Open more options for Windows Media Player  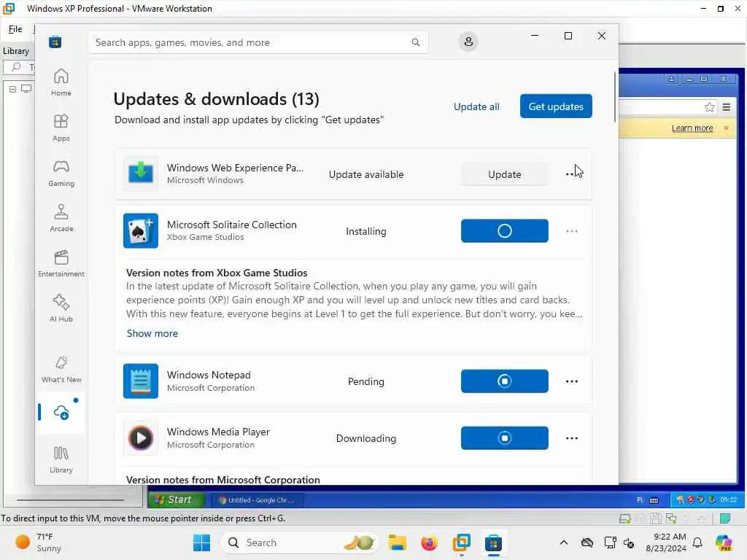[572, 438]
